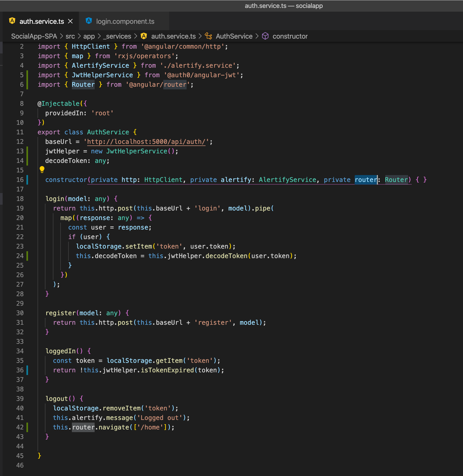Expand the _services breadcrumb folder
463x476 pixels.
point(117,36)
